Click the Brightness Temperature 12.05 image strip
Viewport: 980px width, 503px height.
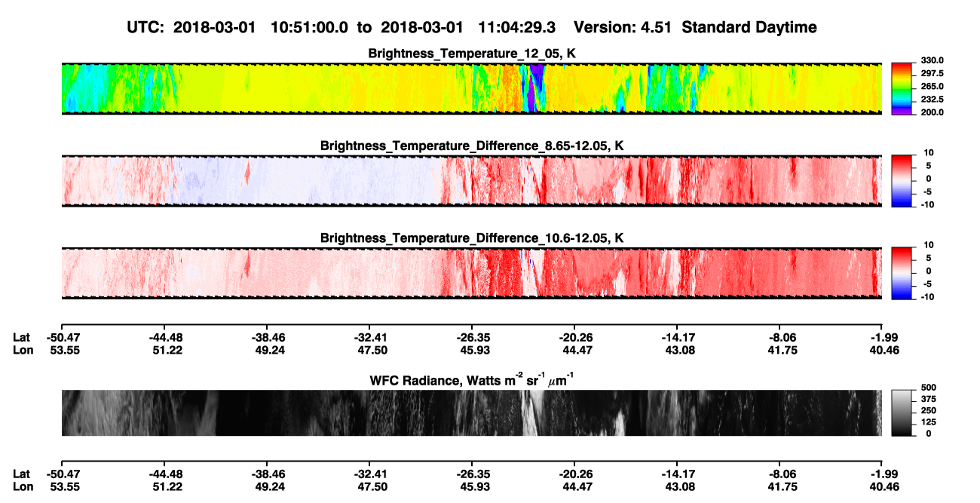[x=471, y=89]
